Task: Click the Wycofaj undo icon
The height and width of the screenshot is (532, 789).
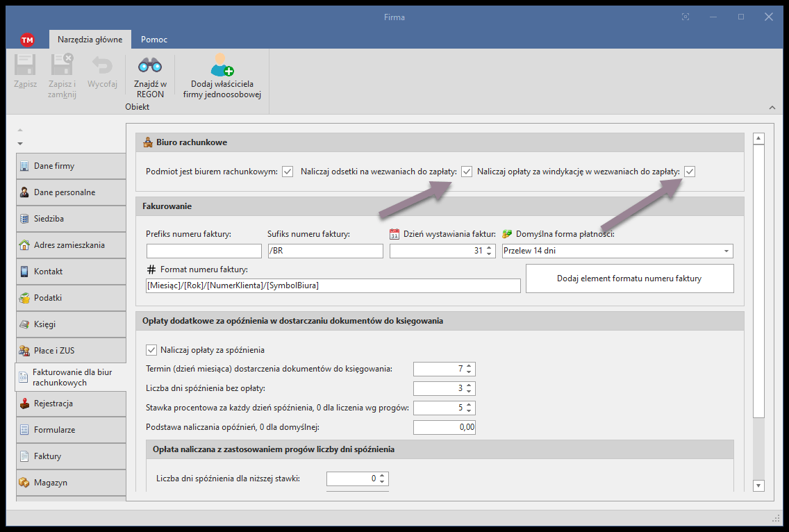Action: click(x=102, y=66)
